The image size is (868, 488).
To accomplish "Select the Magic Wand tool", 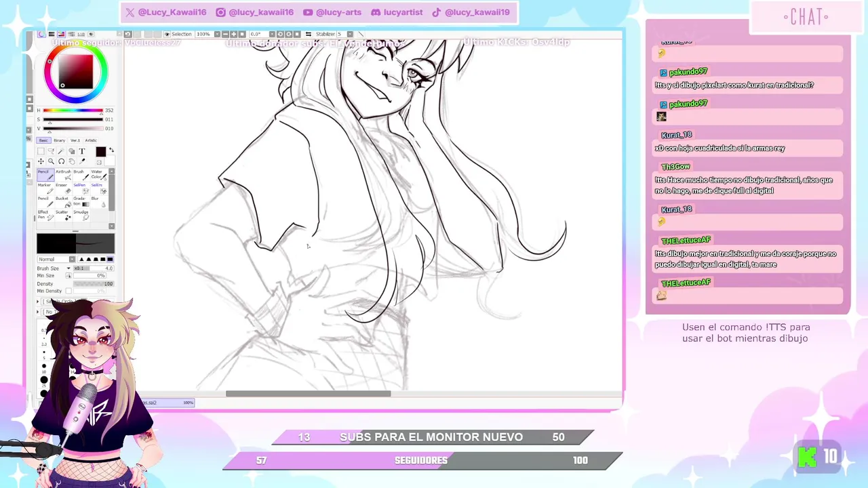I will [x=61, y=151].
